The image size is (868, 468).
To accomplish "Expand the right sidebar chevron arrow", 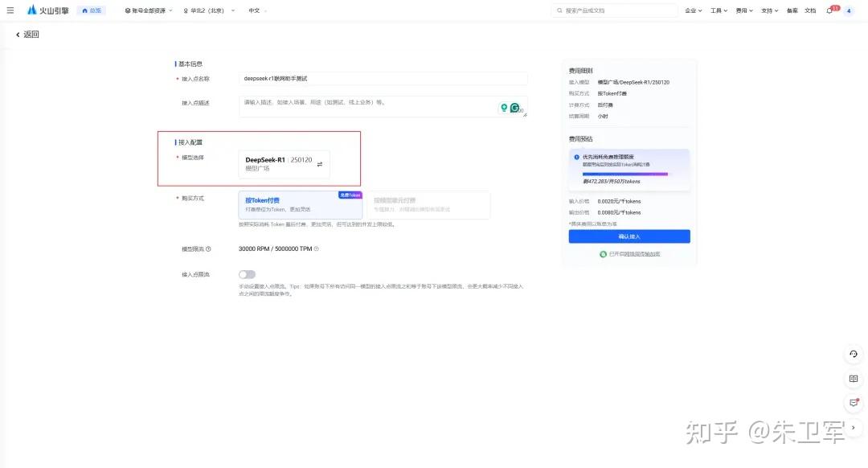I will [854, 428].
